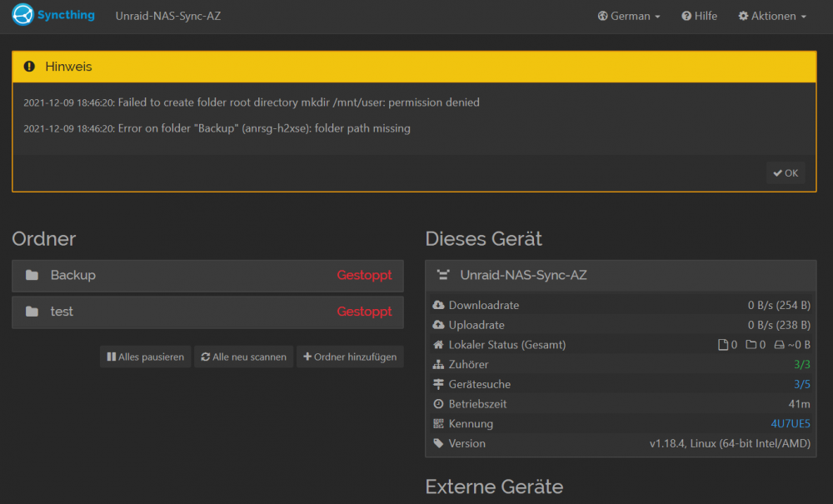The width and height of the screenshot is (833, 504).
Task: Click the Hinweis warning exclamation icon
Action: [29, 67]
